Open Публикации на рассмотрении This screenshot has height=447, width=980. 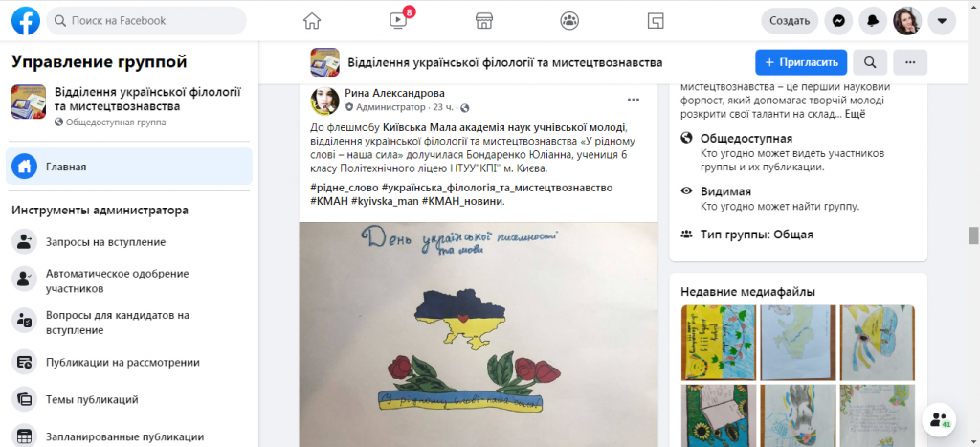[x=129, y=362]
